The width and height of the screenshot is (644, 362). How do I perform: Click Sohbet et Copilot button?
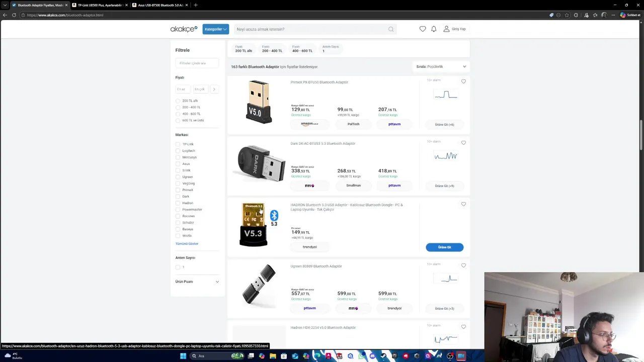(630, 15)
